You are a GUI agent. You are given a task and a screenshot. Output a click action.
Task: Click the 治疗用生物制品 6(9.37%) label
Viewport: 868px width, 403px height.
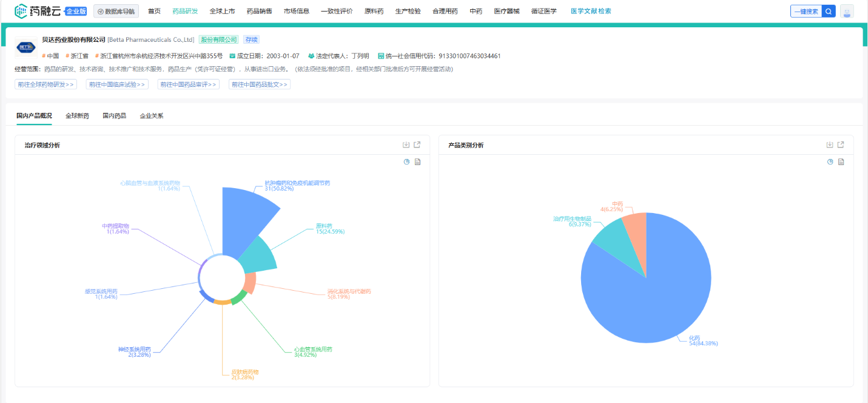tap(572, 221)
